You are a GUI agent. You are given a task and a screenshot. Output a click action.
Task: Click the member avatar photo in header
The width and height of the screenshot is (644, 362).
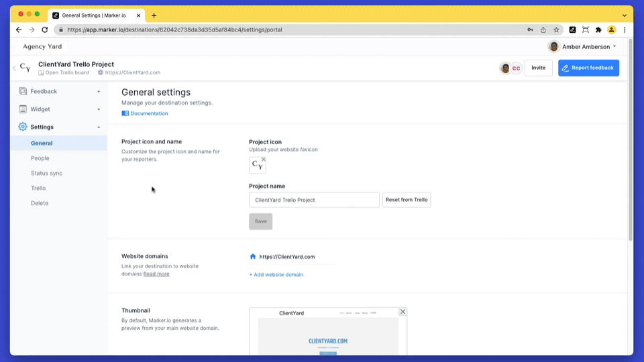click(505, 68)
